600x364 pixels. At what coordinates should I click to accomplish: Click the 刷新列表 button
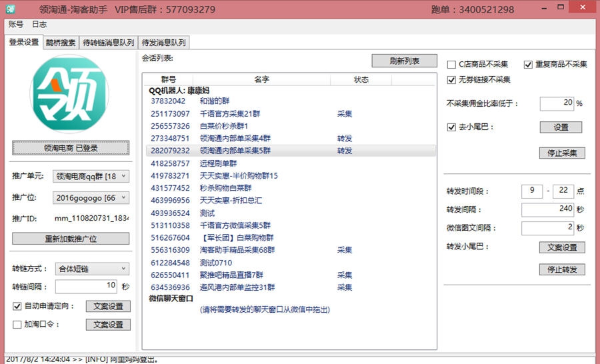click(x=405, y=61)
